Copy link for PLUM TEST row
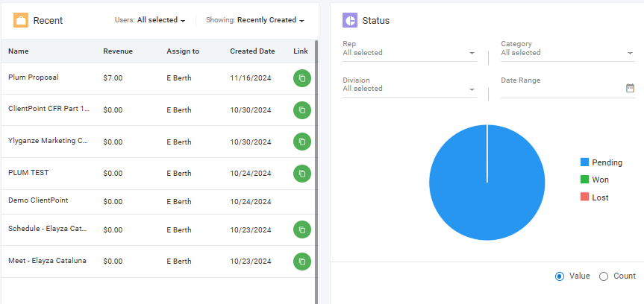This screenshot has height=304, width=644. 302,174
